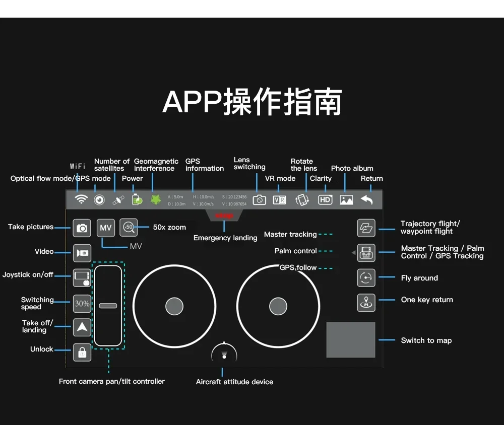Hit the red Emergency landing stop button
The width and height of the screenshot is (504, 425).
point(224,216)
